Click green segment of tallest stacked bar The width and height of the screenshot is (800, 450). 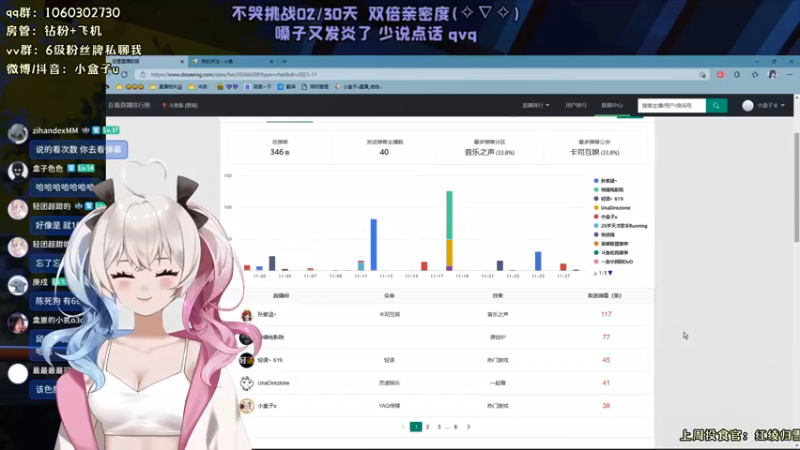[449, 215]
